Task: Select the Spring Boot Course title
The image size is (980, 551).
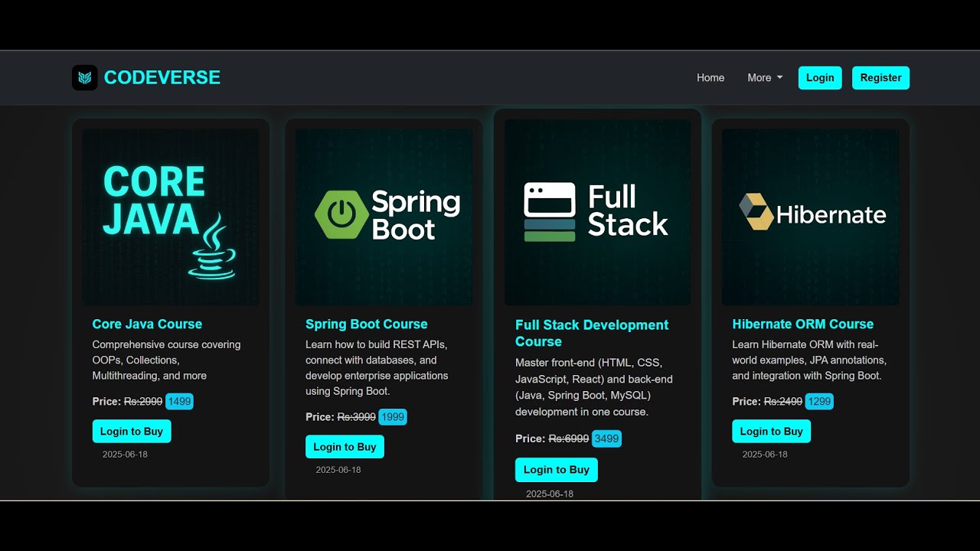Action: point(367,324)
